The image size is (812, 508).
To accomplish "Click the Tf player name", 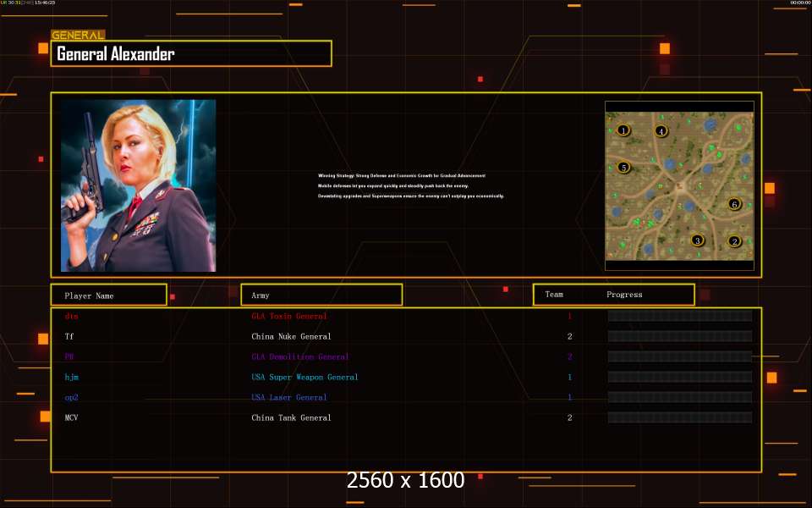I will pyautogui.click(x=69, y=336).
